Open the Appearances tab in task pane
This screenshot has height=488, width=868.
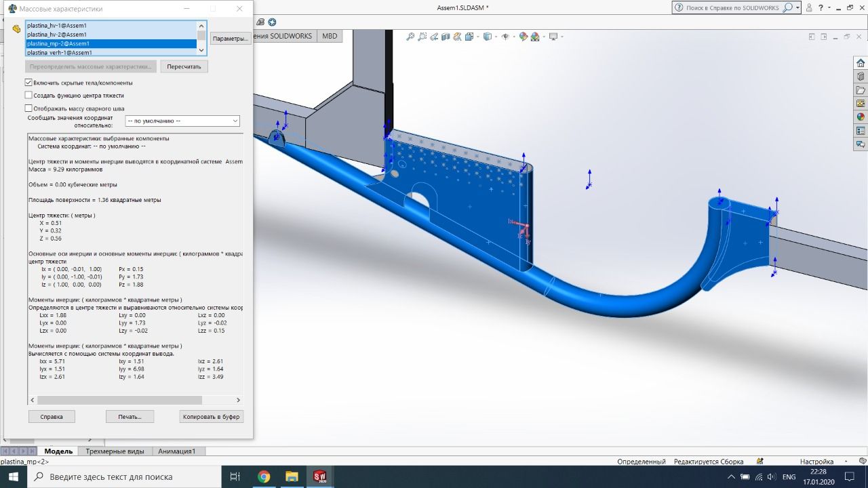(861, 117)
